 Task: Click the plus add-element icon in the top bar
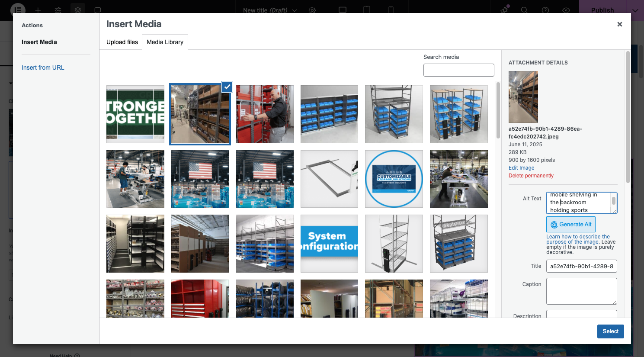coord(38,10)
